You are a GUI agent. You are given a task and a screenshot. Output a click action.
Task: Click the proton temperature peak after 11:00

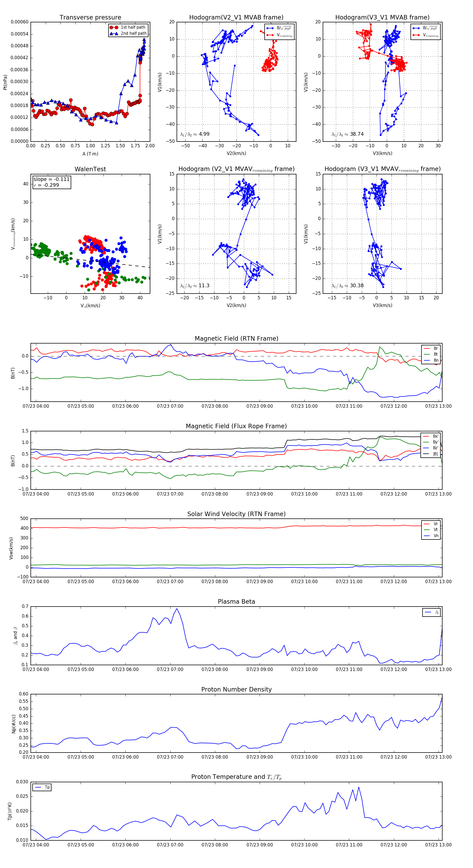[358, 787]
